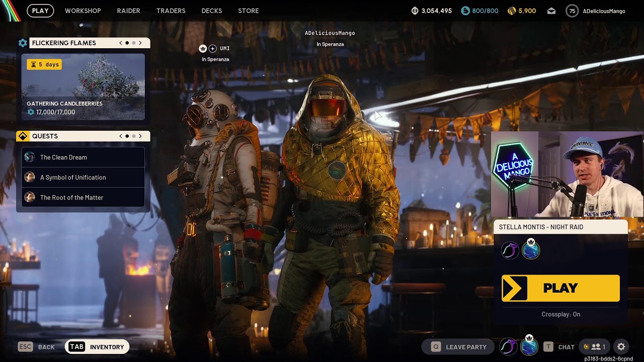The width and height of the screenshot is (644, 362).
Task: Go to next Flickering Flames page
Action: coord(140,43)
